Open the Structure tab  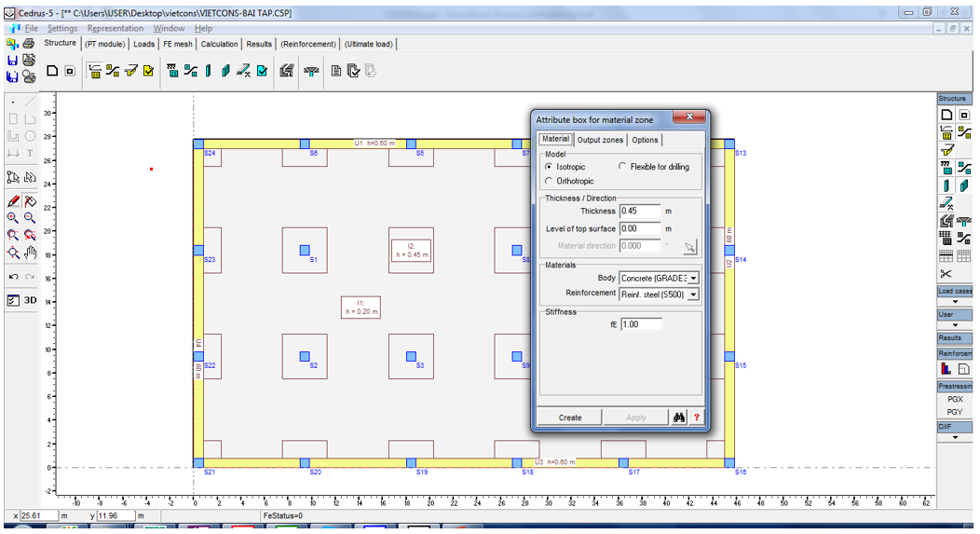[60, 43]
